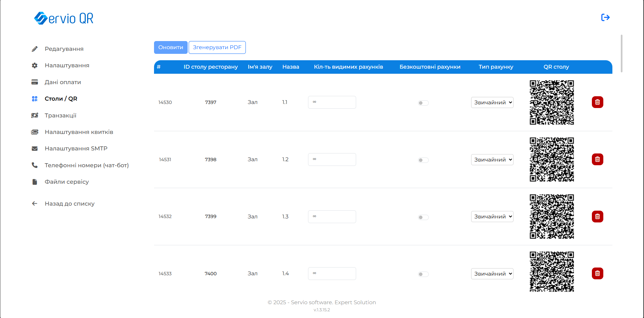The image size is (644, 318).
Task: Go to Налаштування SMTP section
Action: tap(76, 148)
